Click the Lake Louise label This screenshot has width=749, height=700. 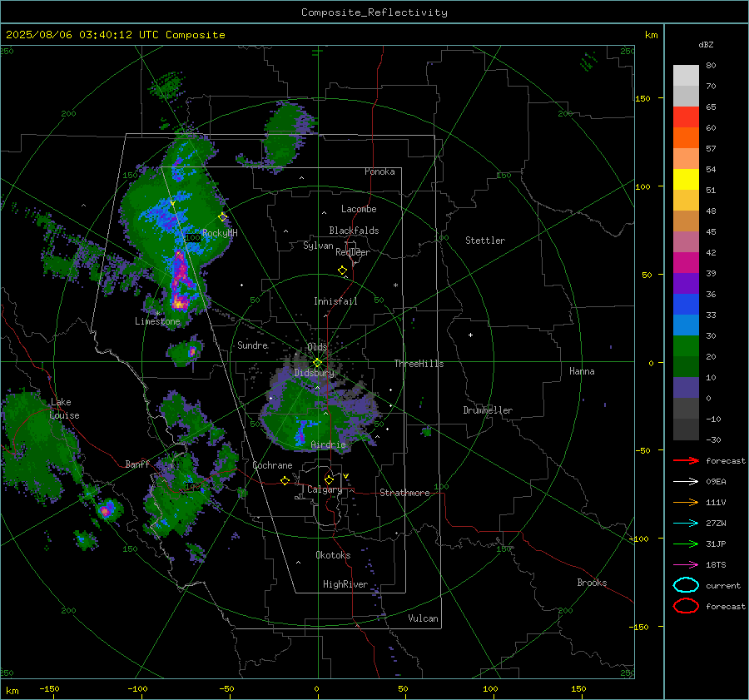click(x=65, y=409)
